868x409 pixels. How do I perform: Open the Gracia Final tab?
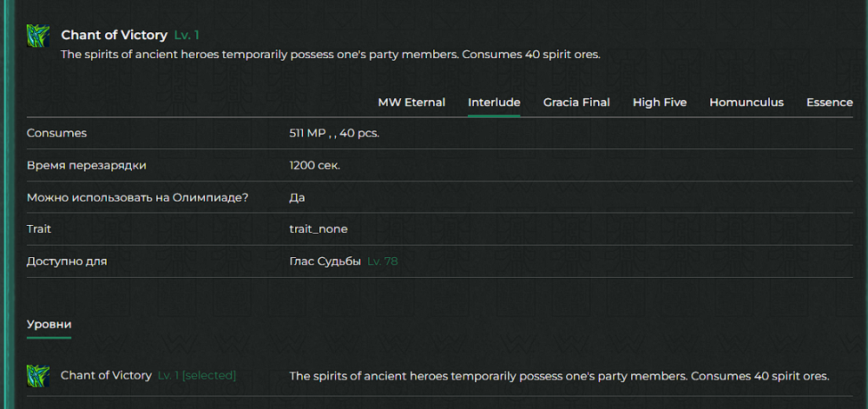click(576, 102)
